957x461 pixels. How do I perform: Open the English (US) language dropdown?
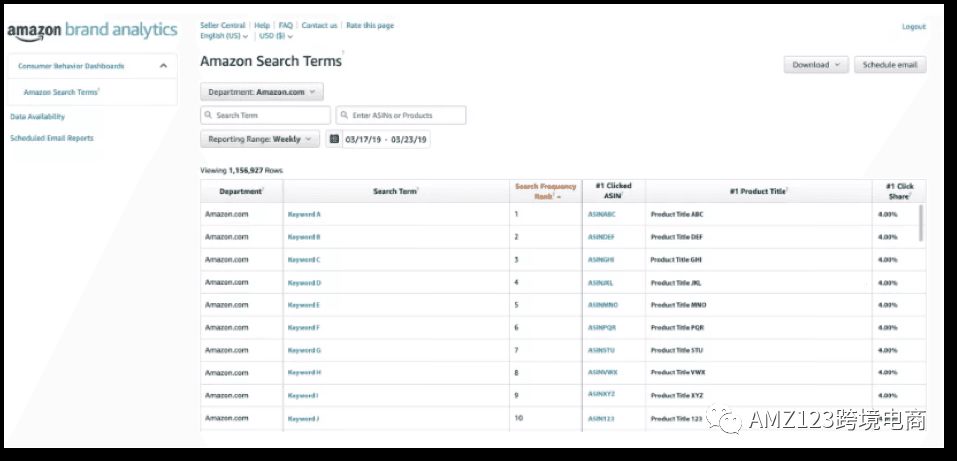tap(224, 36)
